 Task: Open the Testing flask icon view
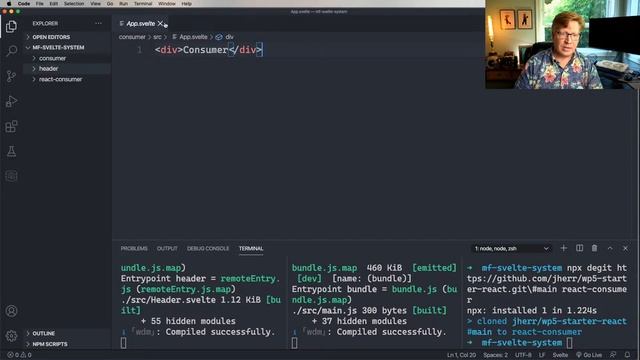click(x=11, y=151)
